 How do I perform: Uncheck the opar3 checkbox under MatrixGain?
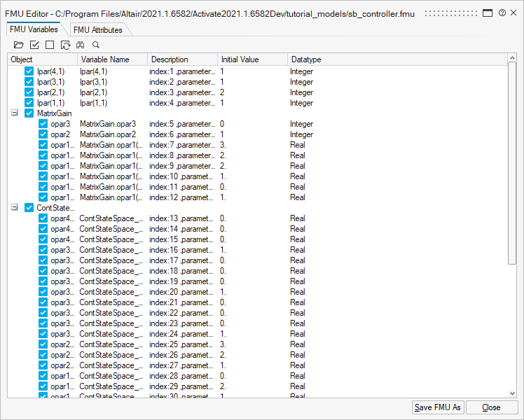tap(43, 124)
